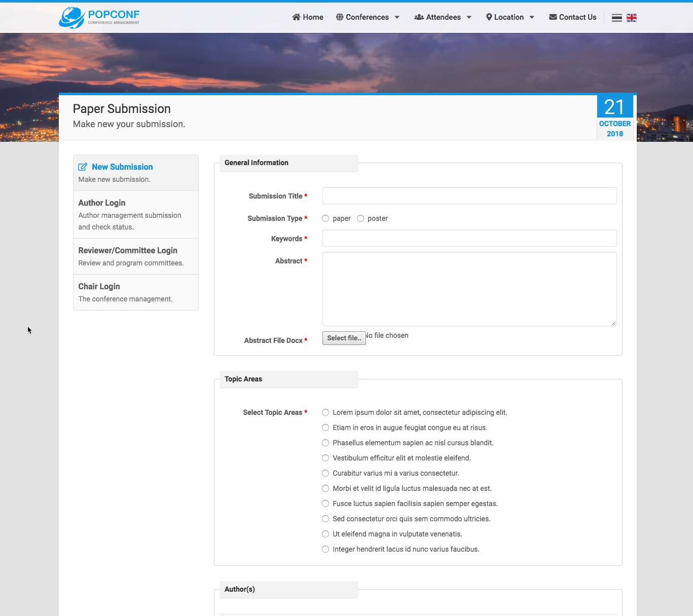Screen dimensions: 693x616
Task: Choose the 'Curabitur varius mi' topic area
Action: click(325, 473)
